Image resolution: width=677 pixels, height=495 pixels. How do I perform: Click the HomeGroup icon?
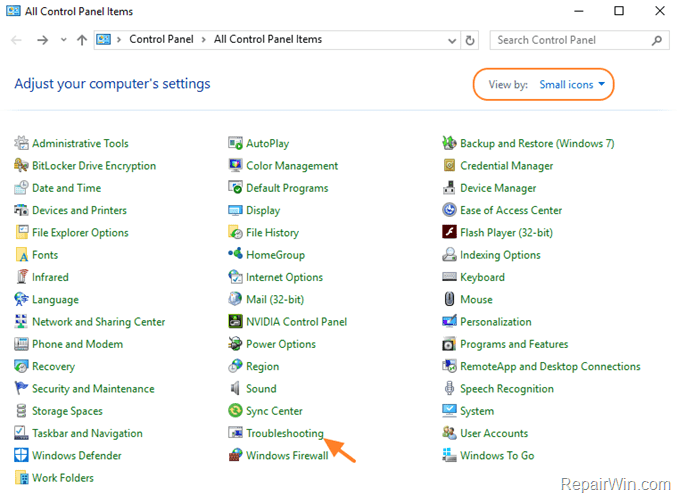pyautogui.click(x=235, y=254)
